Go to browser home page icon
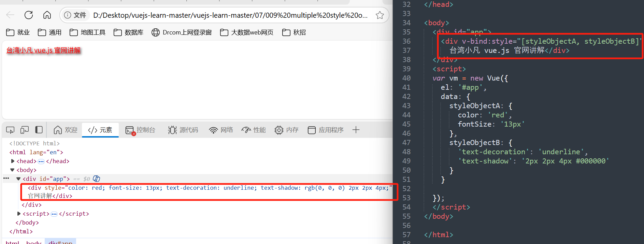The height and width of the screenshot is (244, 644). tap(47, 15)
